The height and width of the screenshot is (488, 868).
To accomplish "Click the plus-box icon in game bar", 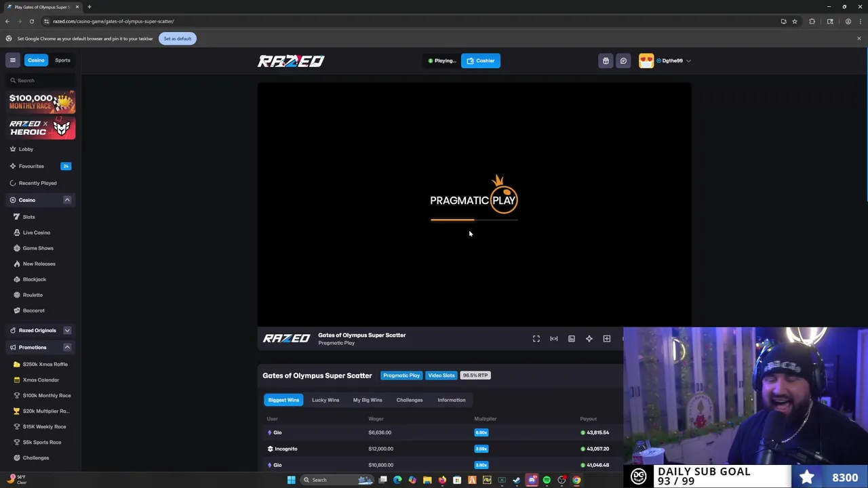I will 606,338.
